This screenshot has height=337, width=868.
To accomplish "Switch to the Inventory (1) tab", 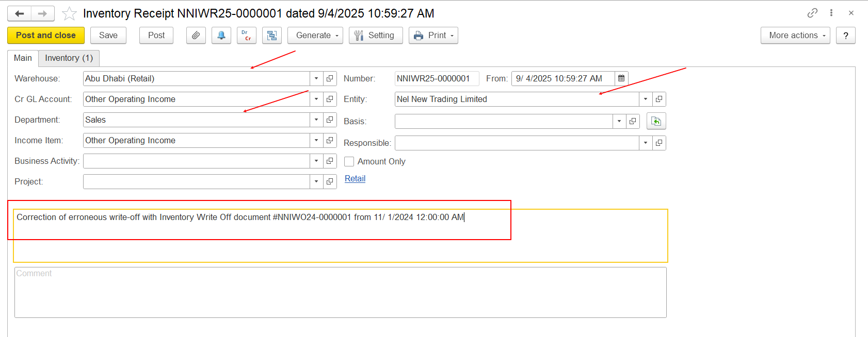I will click(69, 58).
